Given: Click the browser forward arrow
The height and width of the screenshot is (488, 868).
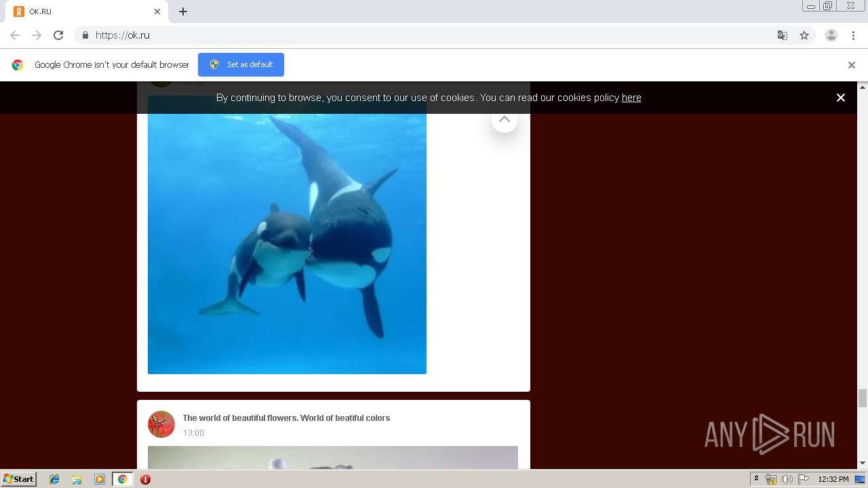Looking at the screenshot, I should (x=37, y=35).
